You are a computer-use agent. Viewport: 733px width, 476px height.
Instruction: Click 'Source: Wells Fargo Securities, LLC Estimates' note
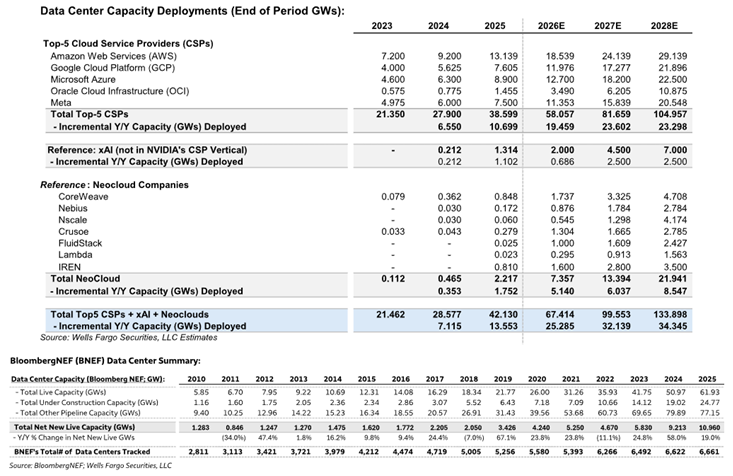[129, 338]
